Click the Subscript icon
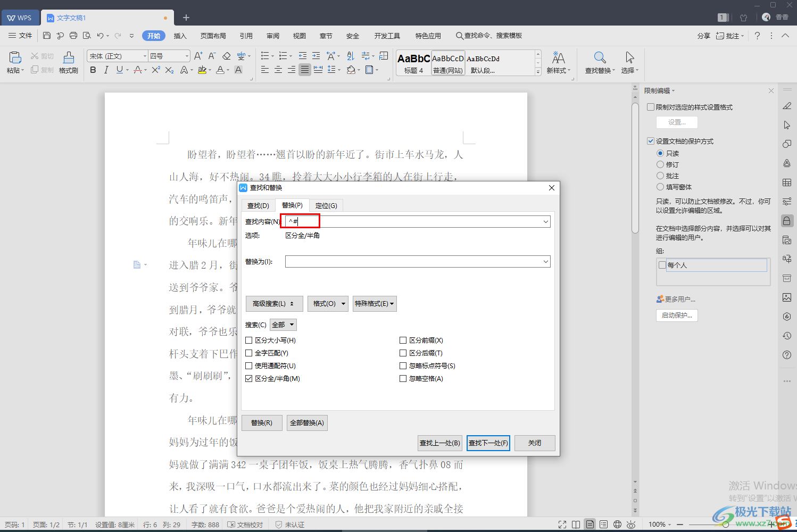Viewport: 797px width, 532px height. [x=169, y=70]
